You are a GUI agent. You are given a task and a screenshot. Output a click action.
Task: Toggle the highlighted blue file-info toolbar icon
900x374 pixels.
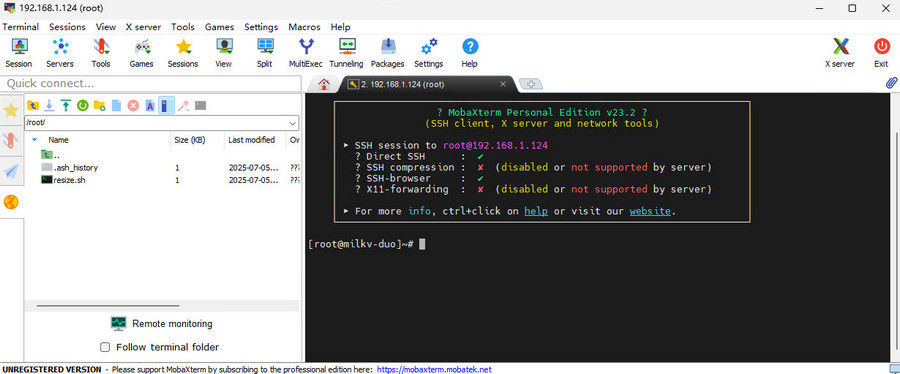(166, 106)
